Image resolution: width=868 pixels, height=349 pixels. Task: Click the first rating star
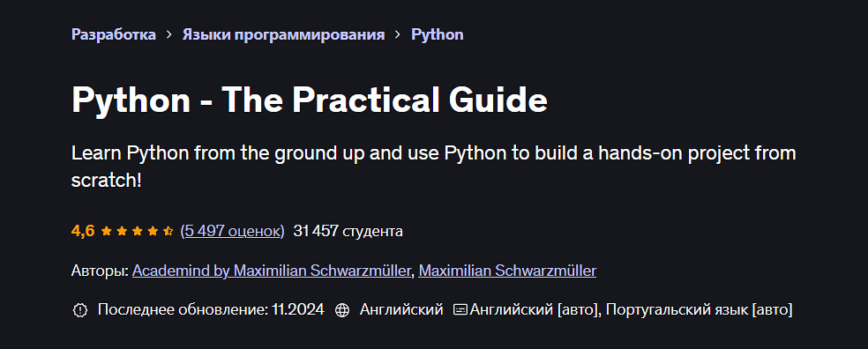point(106,231)
